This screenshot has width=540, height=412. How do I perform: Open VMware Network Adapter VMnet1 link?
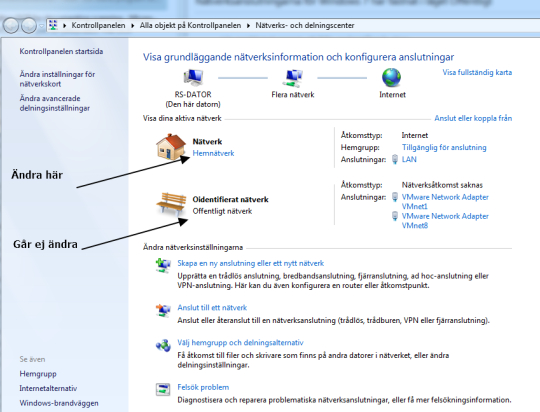pos(445,202)
